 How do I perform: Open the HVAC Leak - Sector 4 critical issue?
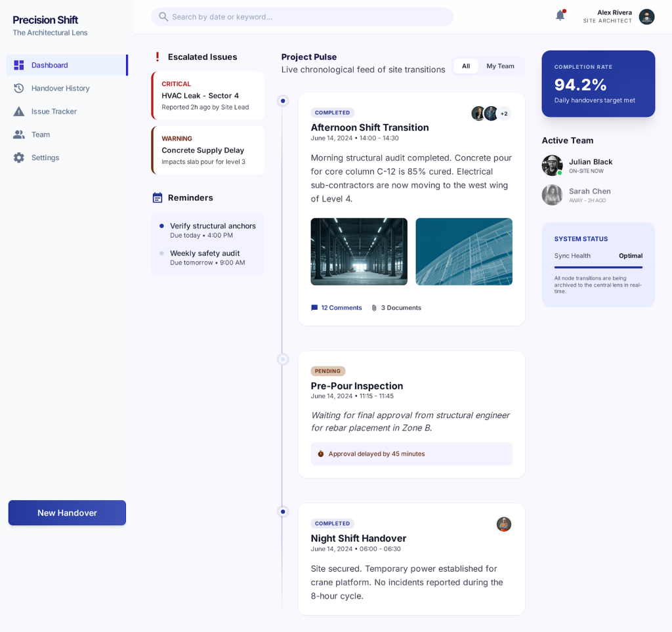point(208,96)
